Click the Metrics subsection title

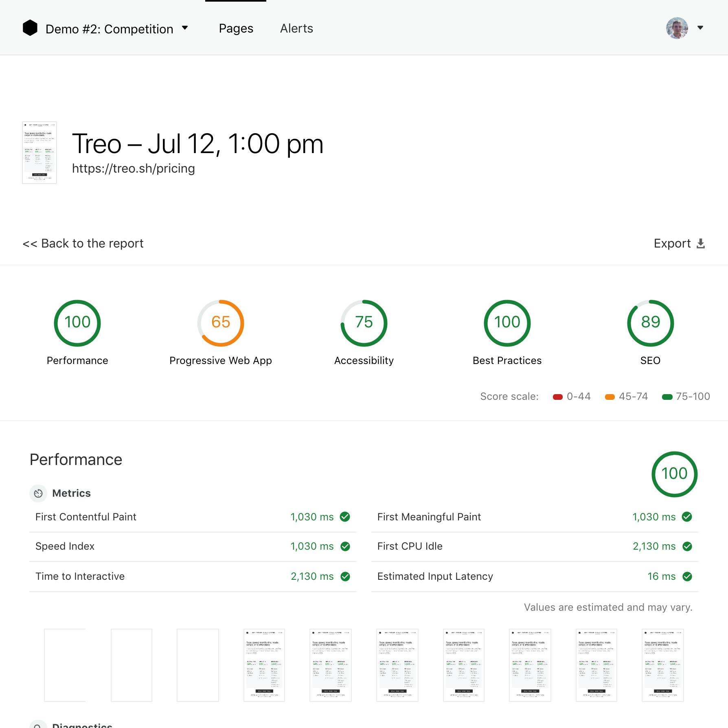[72, 493]
